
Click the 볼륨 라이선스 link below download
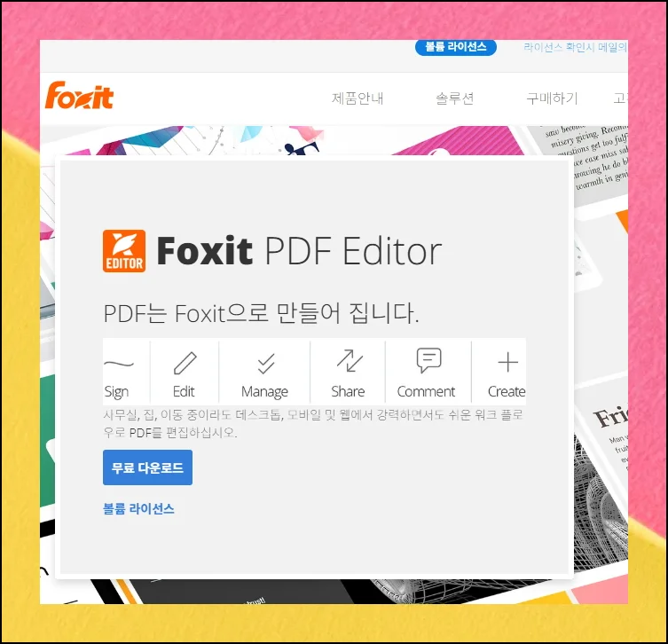(138, 508)
